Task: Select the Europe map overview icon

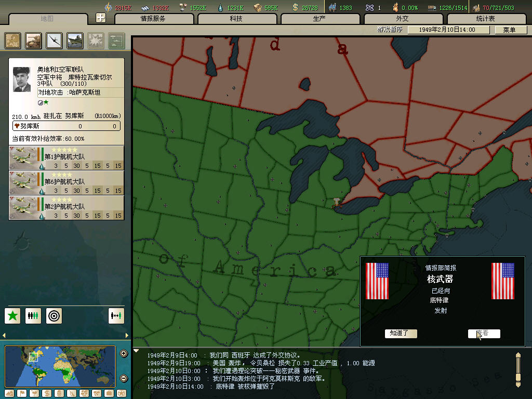Action: tap(12, 41)
